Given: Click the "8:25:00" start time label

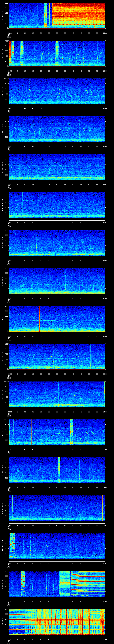Looking at the screenshot, I should [9, 601].
